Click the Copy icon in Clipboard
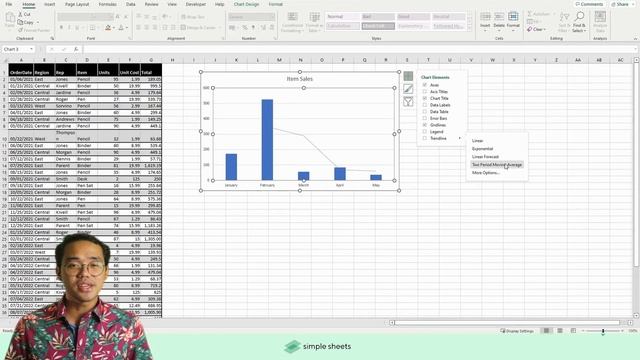640x360 pixels. point(20,22)
